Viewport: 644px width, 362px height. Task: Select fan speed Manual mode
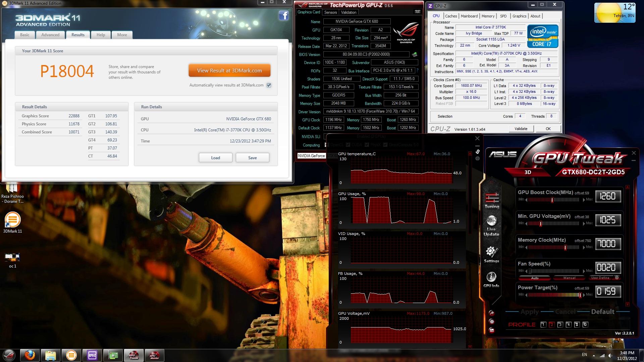(x=569, y=278)
